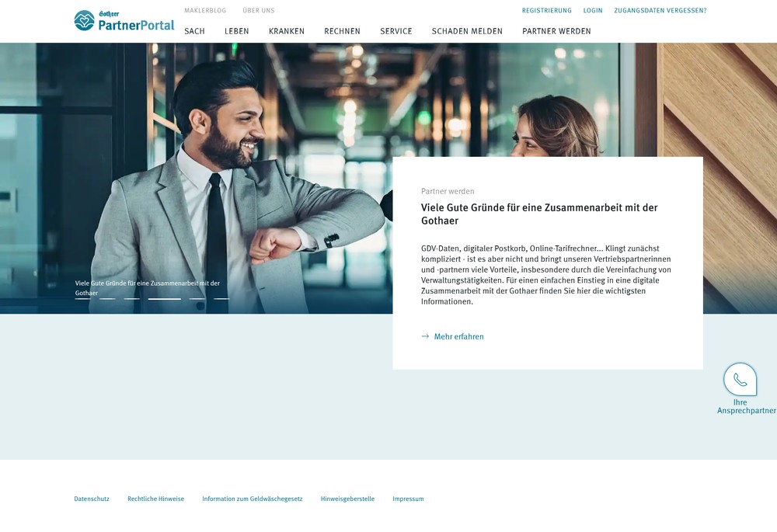Open the Datenschutz footer link
Screen dimensions: 777x532
91,499
